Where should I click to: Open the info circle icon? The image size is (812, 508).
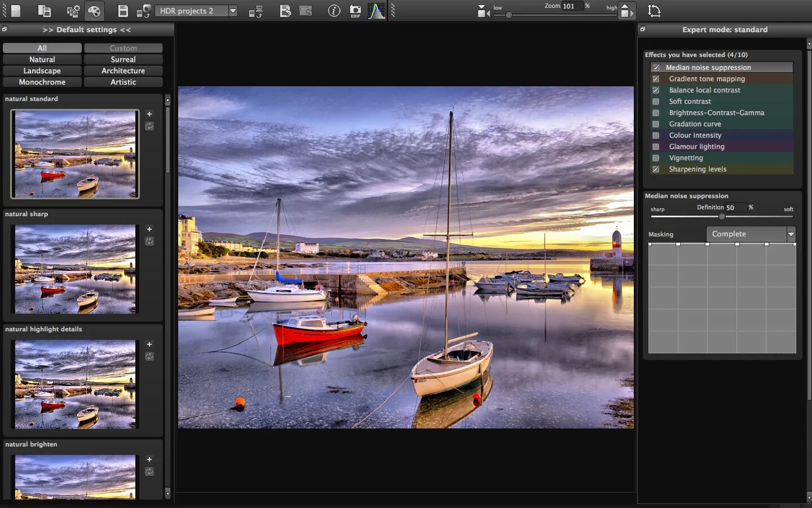334,11
